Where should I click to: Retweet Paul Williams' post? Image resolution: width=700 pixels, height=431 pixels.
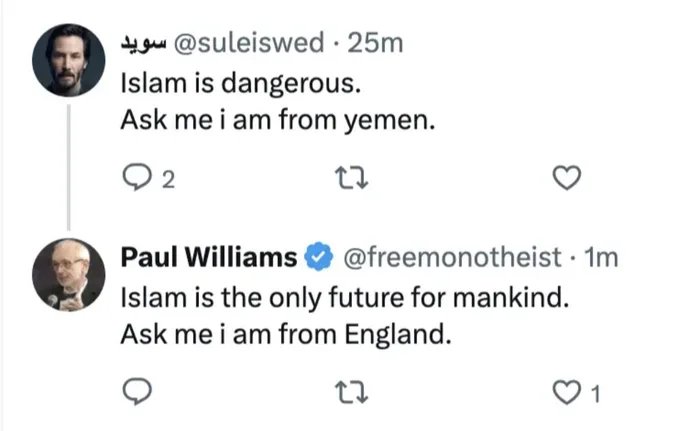pos(351,394)
